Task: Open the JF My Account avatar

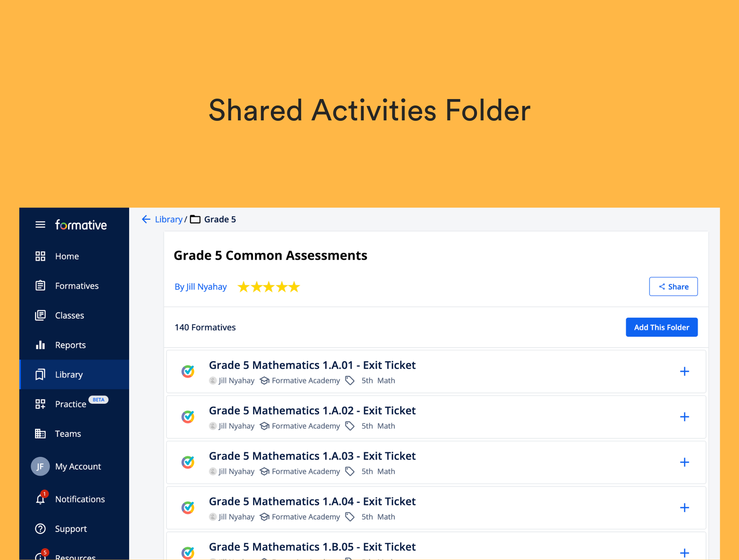Action: pos(40,466)
